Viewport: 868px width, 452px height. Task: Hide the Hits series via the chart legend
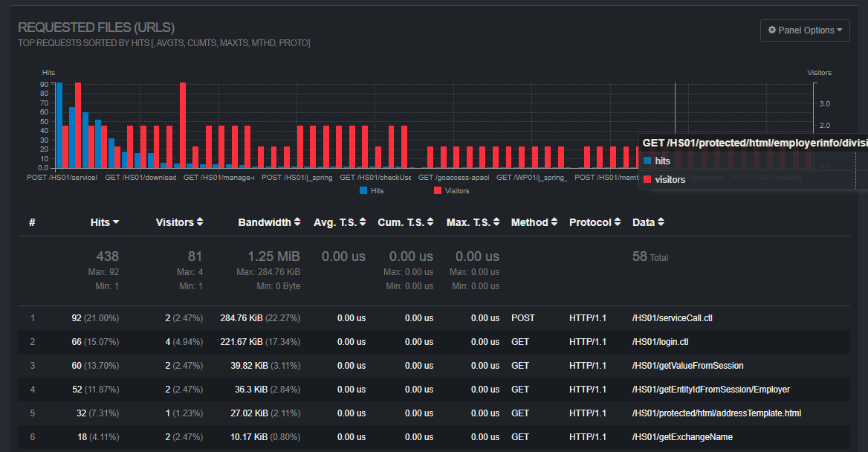point(372,190)
